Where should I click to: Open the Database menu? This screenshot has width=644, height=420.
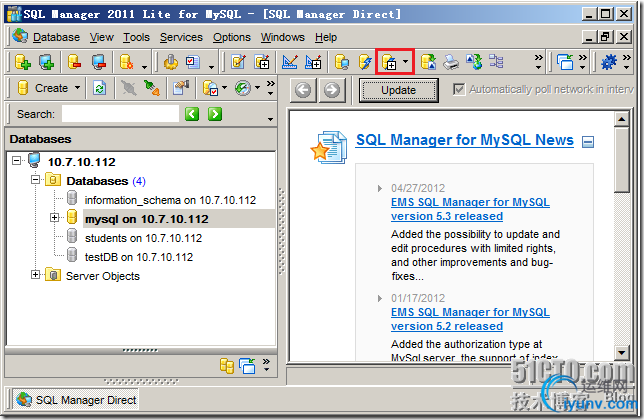(x=56, y=37)
